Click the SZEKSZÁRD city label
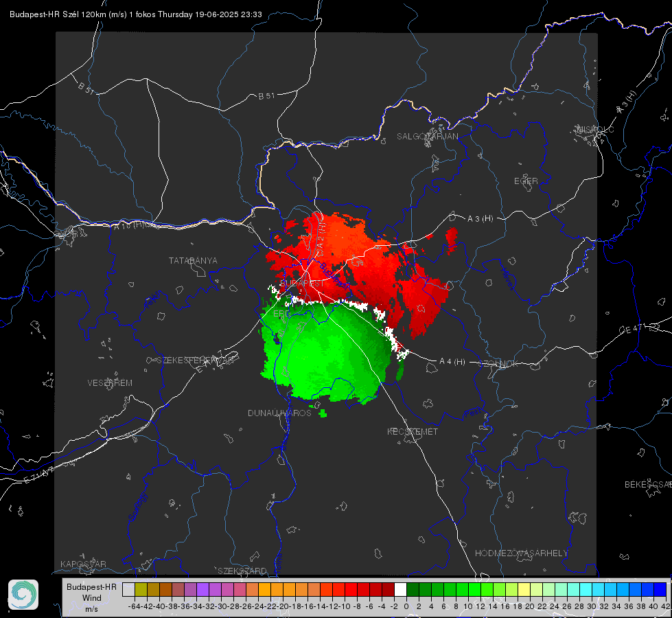The width and height of the screenshot is (672, 618). [x=242, y=571]
